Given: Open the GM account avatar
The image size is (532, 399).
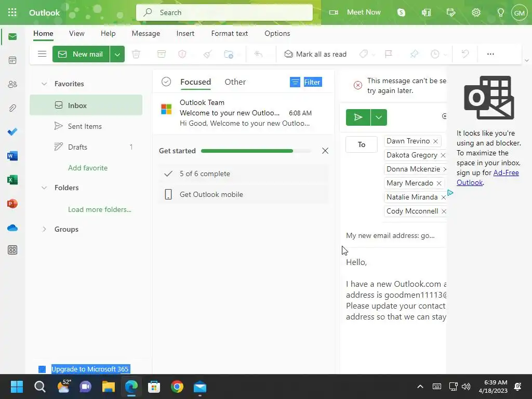Looking at the screenshot, I should [x=520, y=12].
